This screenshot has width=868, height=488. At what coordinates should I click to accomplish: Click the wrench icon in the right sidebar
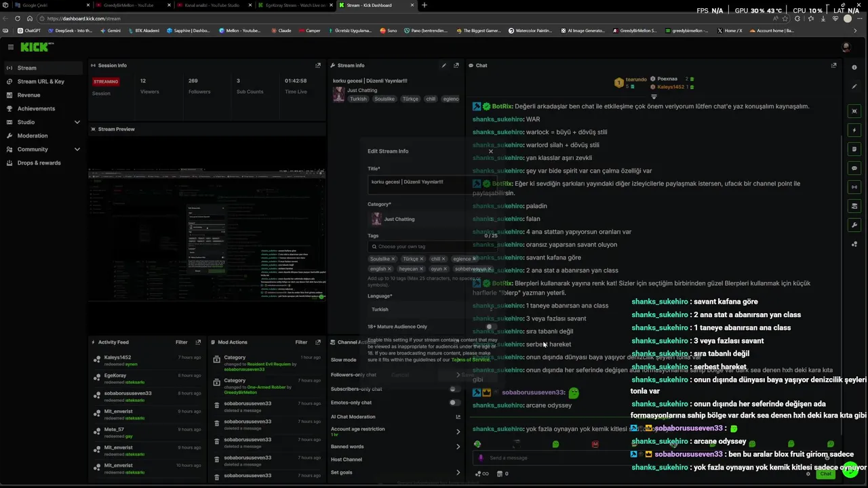pos(854,225)
